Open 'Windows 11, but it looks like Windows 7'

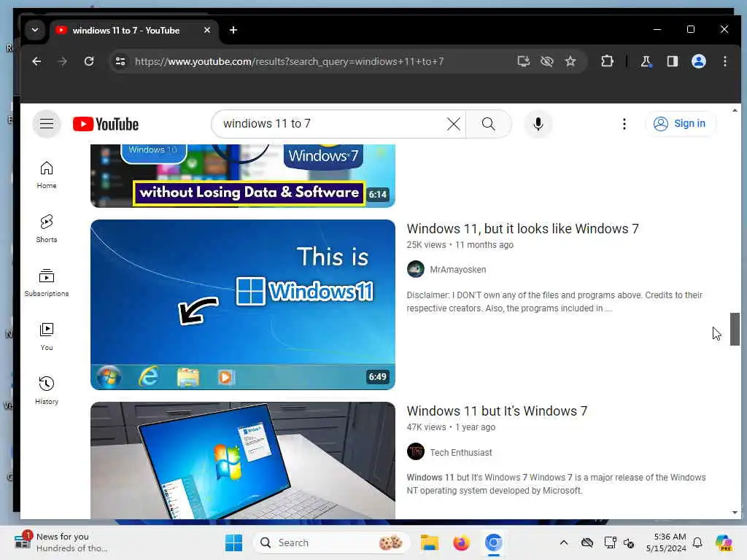[x=522, y=228]
